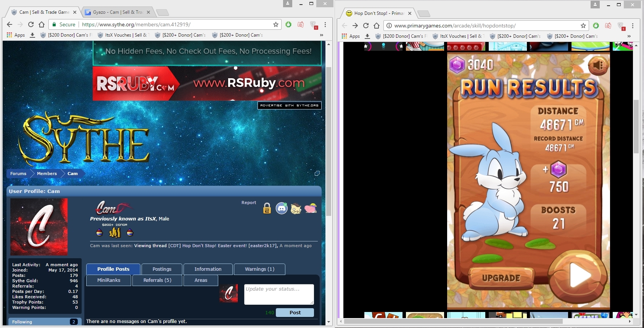The image size is (644, 328).
Task: Open Chrome menu in PrimaryGames window
Action: (x=633, y=26)
